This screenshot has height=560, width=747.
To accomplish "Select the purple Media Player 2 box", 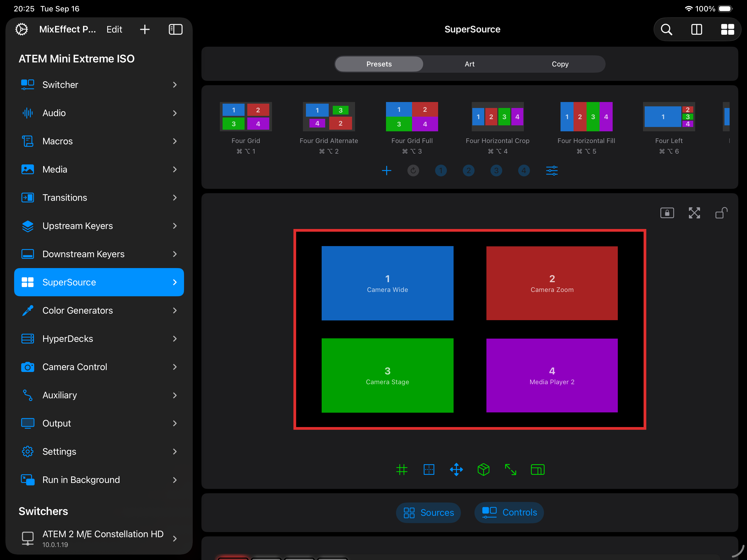I will click(552, 375).
